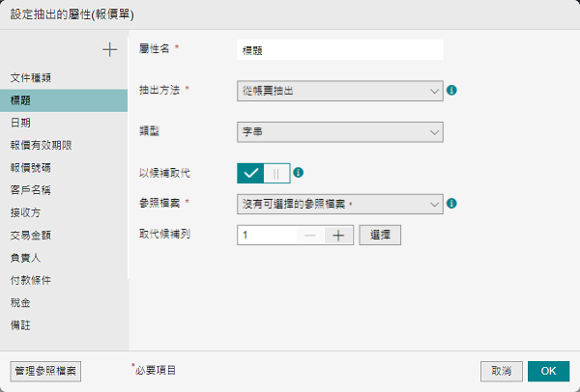Decrease 取代候補列 value with minus button
Viewport: 580px width, 392px height.
pyautogui.click(x=307, y=235)
